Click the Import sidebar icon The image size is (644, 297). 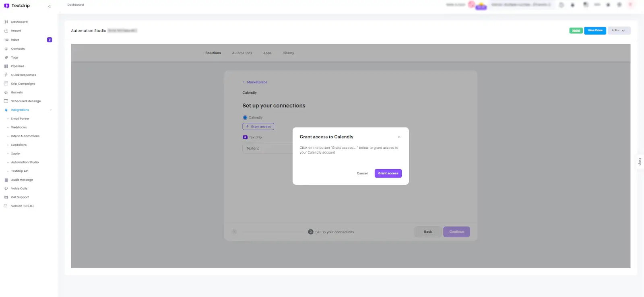6,31
